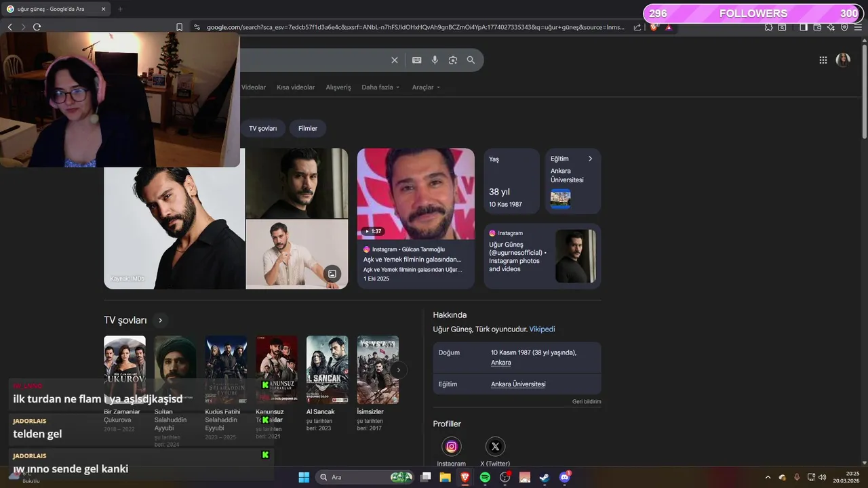Click the microphone tray icon

[x=797, y=477]
